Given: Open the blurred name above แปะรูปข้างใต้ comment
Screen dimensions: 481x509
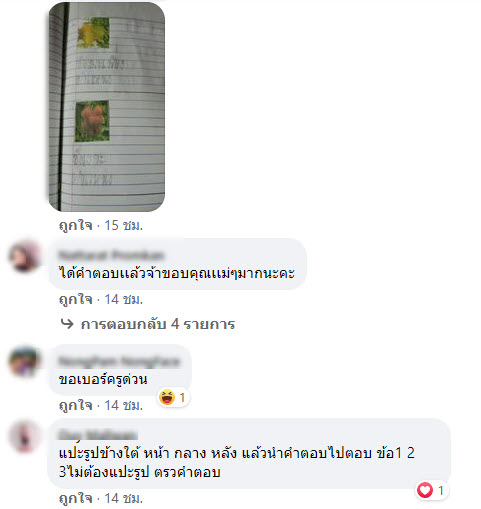Looking at the screenshot, I should tap(98, 435).
